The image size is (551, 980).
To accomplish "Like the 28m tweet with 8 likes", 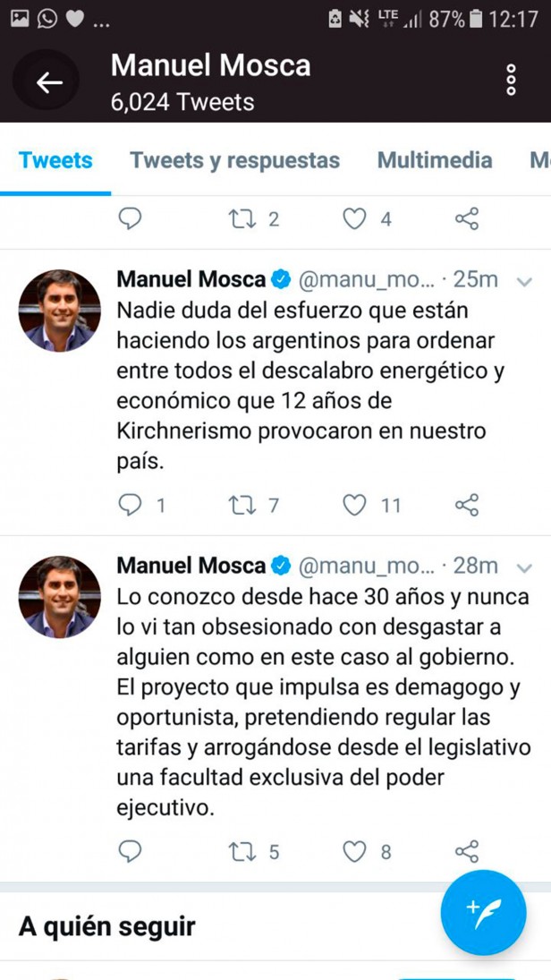I will click(x=355, y=851).
